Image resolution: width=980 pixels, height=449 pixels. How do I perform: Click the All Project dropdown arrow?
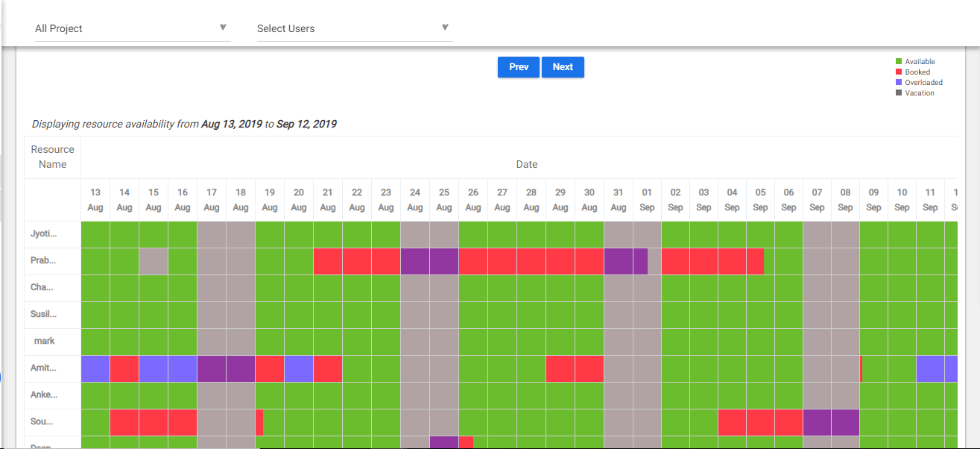tap(223, 28)
